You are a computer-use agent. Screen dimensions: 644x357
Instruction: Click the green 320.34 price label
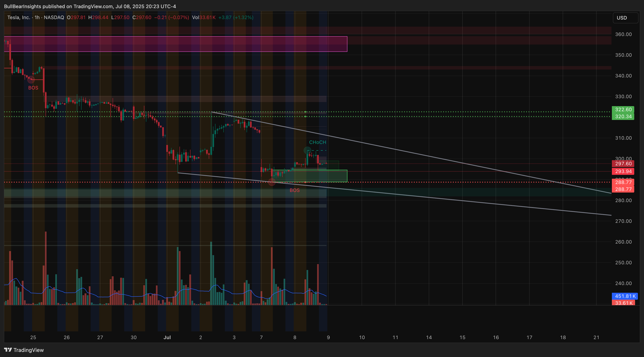[623, 116]
